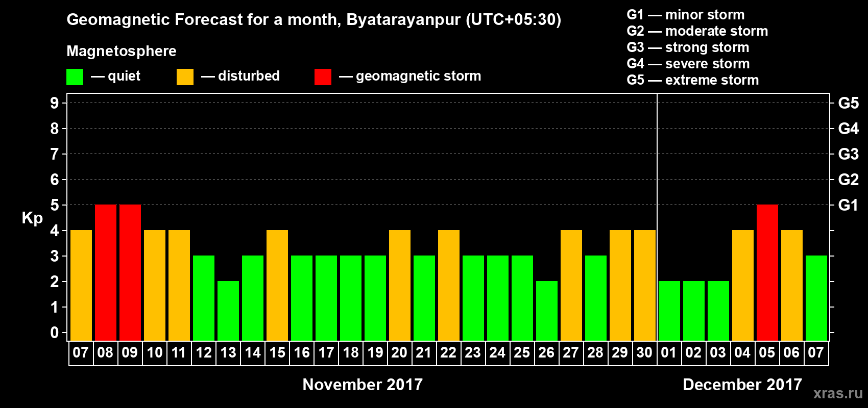868x408 pixels.
Task: Click the green bar for November 12
Action: tap(204, 298)
